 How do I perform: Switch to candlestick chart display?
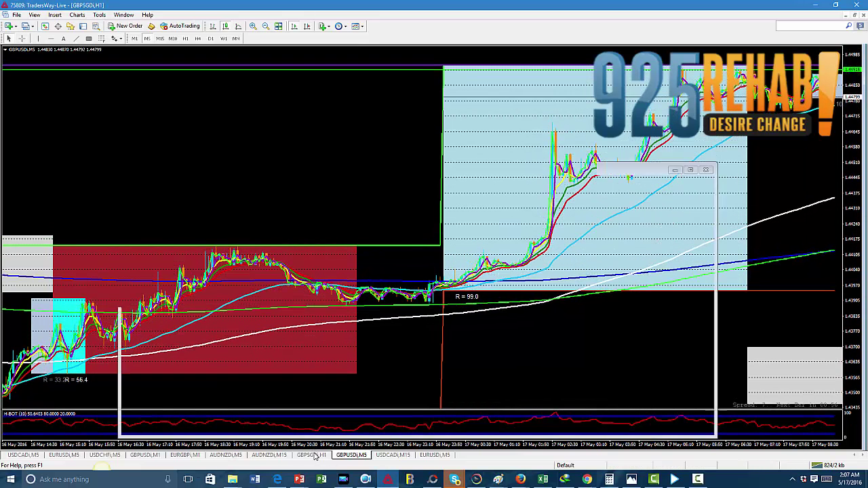click(x=225, y=26)
